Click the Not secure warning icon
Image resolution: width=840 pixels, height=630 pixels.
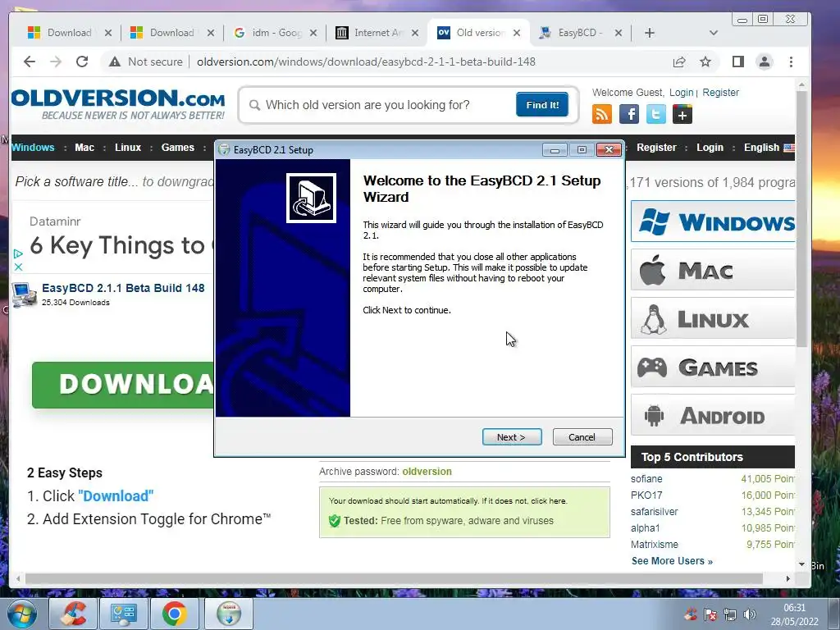click(x=115, y=62)
